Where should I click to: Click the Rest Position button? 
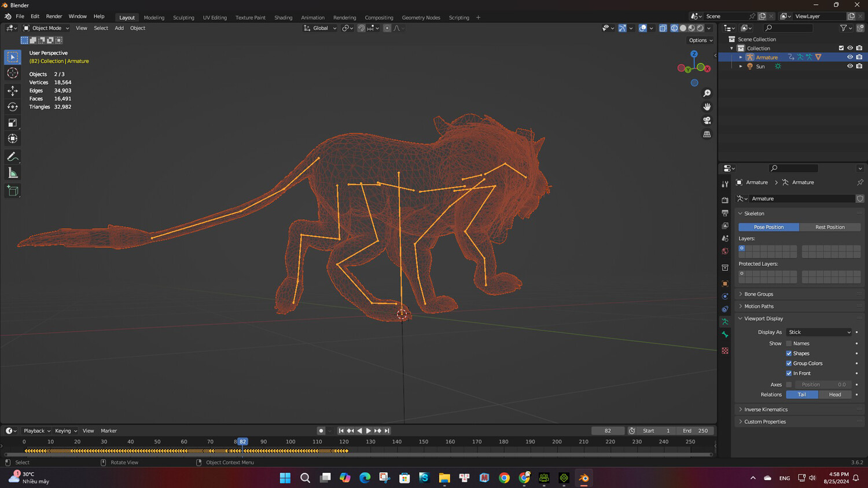830,227
